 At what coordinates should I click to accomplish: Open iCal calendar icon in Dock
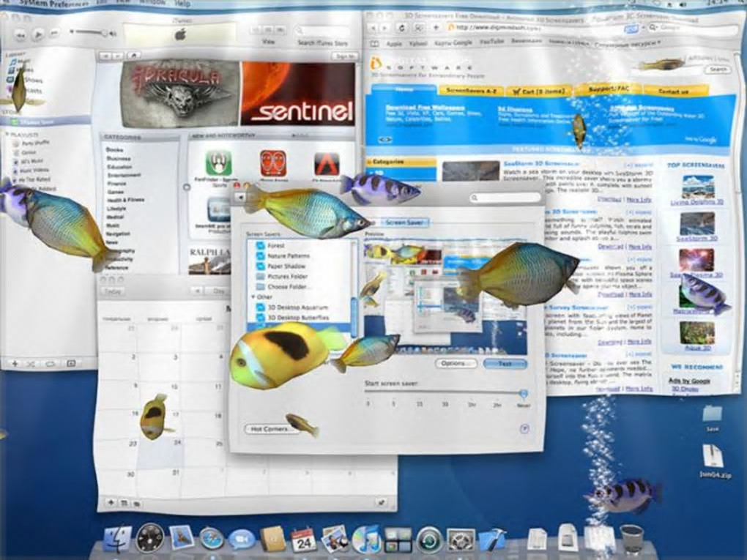[x=303, y=540]
